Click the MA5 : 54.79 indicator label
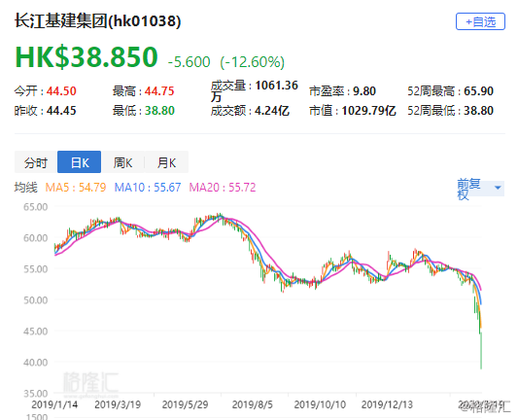 click(76, 188)
